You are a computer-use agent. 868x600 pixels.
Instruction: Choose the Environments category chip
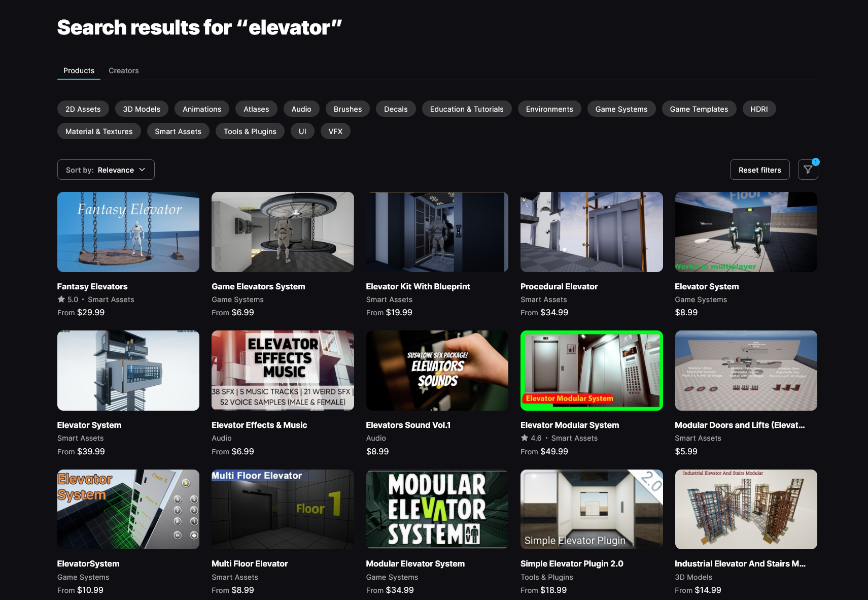549,109
